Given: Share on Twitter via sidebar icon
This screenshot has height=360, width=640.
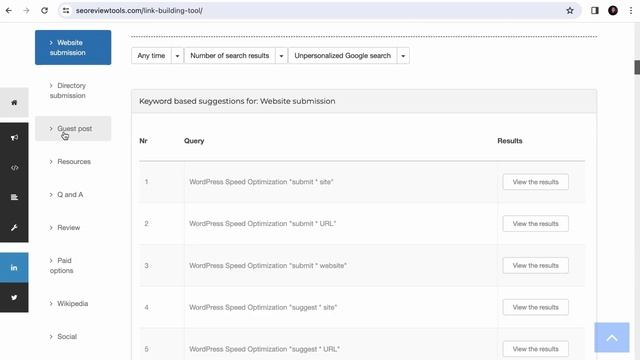Looking at the screenshot, I should 14,298.
